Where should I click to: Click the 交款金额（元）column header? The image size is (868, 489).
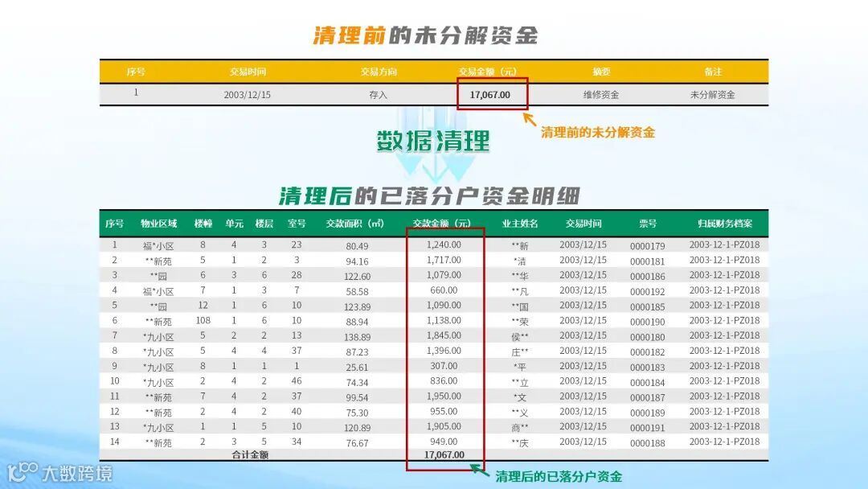click(x=442, y=223)
